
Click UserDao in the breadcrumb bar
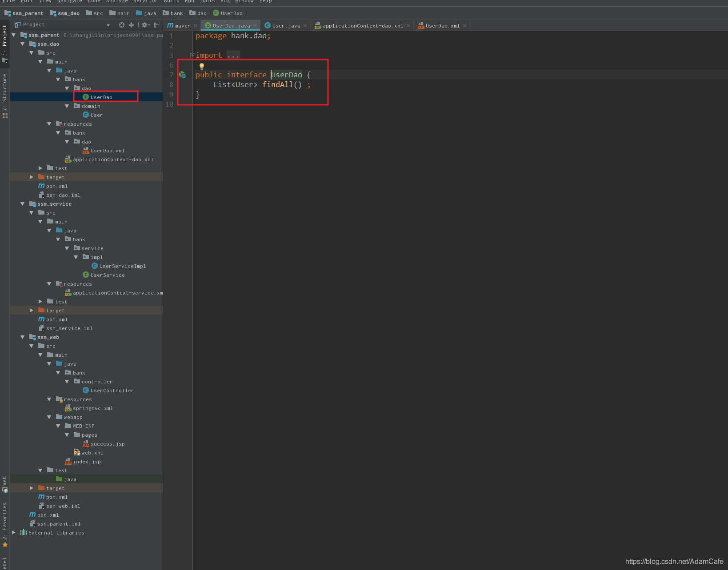pyautogui.click(x=228, y=13)
